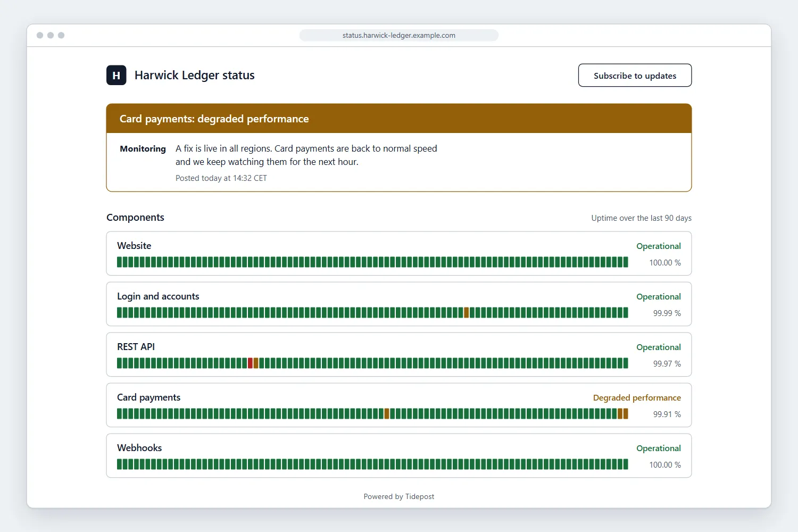Click the orange incident day in Login and accounts
Image resolution: width=798 pixels, height=532 pixels.
pos(467,313)
